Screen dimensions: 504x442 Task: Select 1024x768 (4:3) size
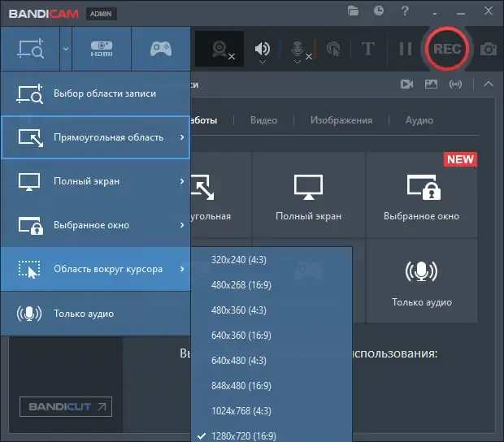[272, 411]
